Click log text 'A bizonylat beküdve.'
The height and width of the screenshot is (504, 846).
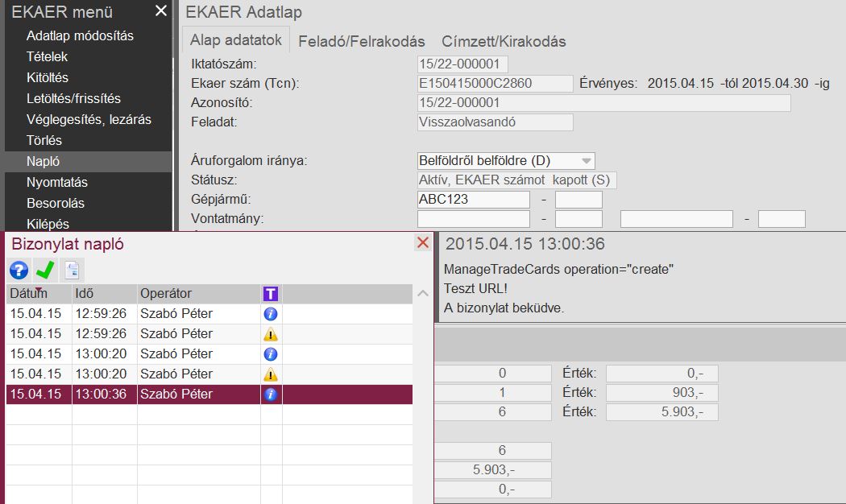pos(504,308)
